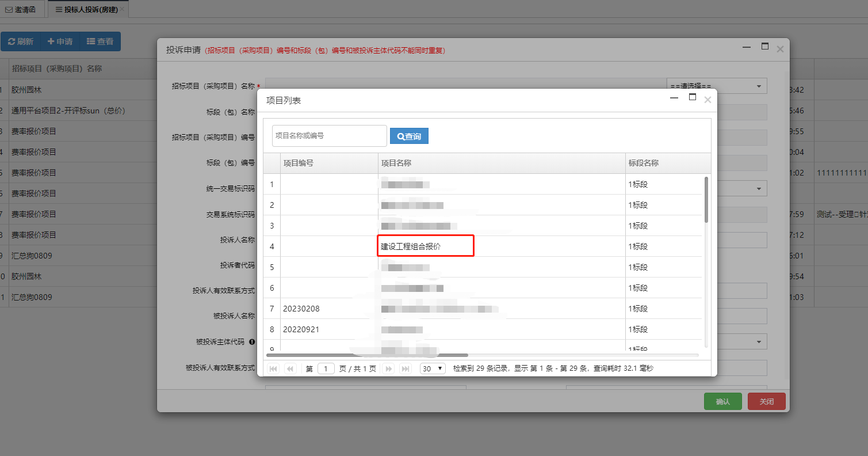Click the 查询 search button

click(409, 136)
